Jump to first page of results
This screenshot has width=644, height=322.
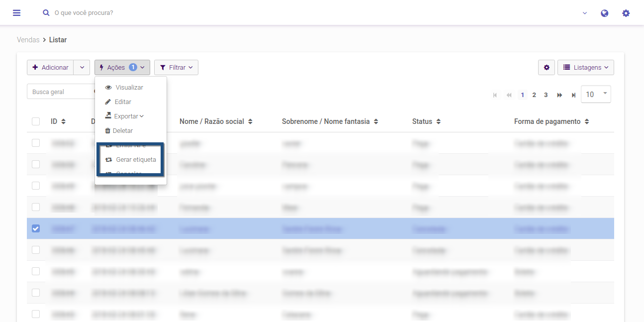(495, 95)
